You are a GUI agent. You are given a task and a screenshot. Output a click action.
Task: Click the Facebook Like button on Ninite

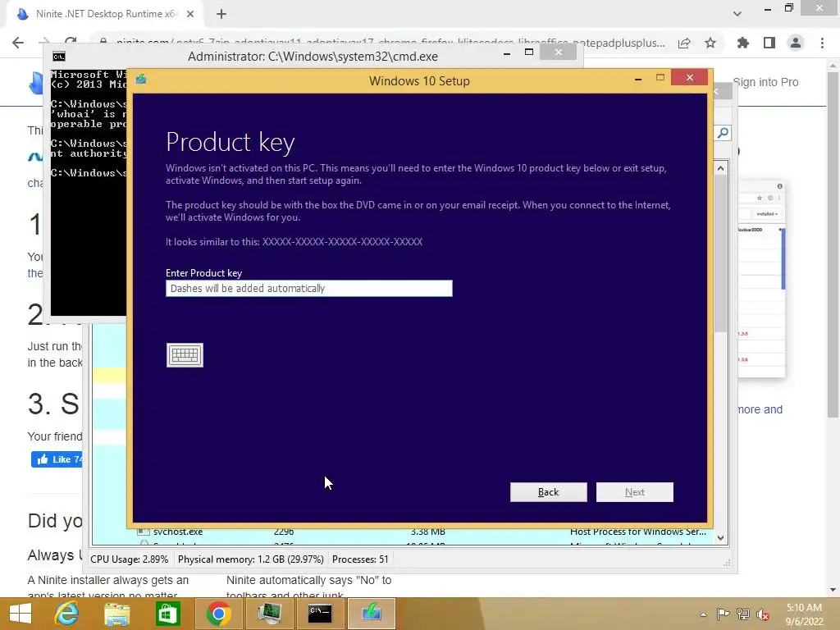(x=57, y=459)
